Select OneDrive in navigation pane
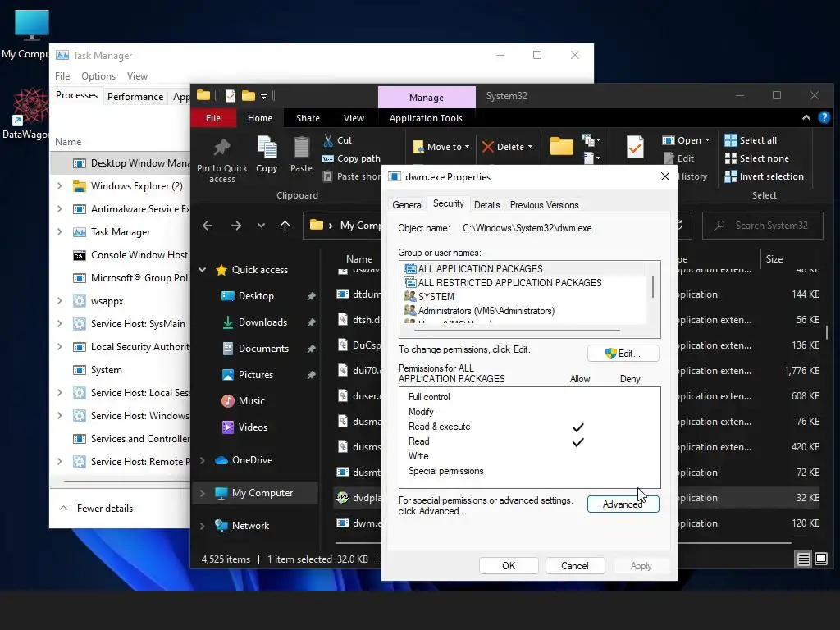 [x=252, y=460]
